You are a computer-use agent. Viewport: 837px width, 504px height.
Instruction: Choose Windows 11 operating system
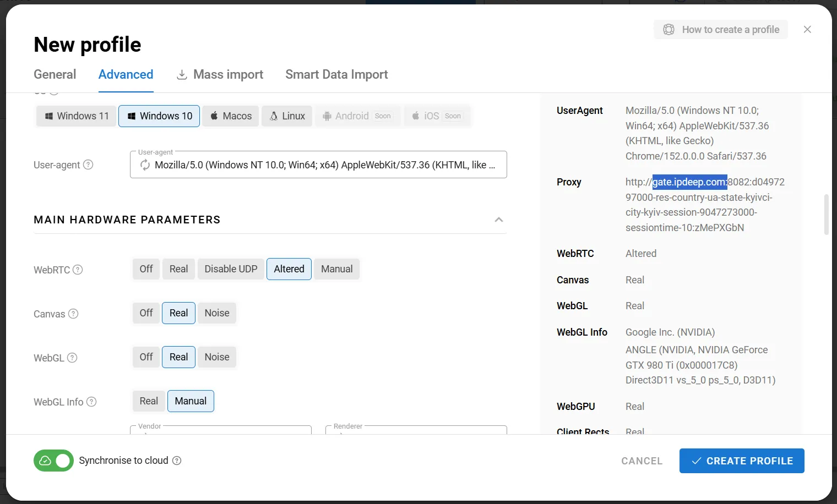click(77, 116)
